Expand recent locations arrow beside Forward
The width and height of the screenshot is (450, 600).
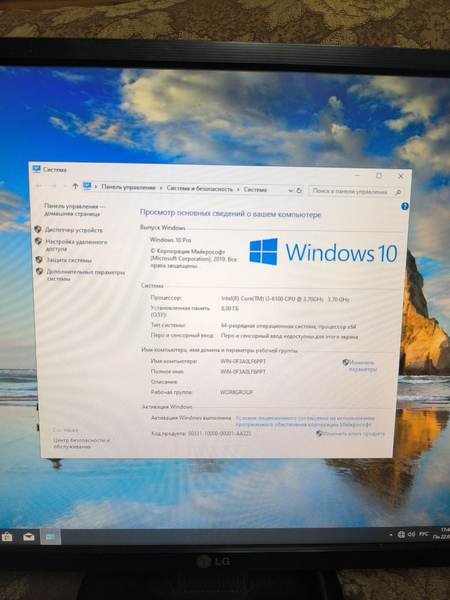(x=65, y=186)
